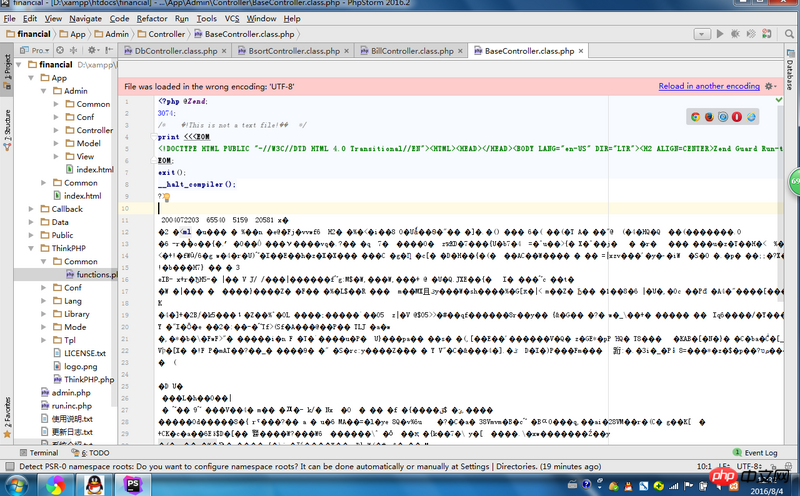The image size is (800, 496).
Task: Open the Terminal tool window
Action: click(37, 453)
